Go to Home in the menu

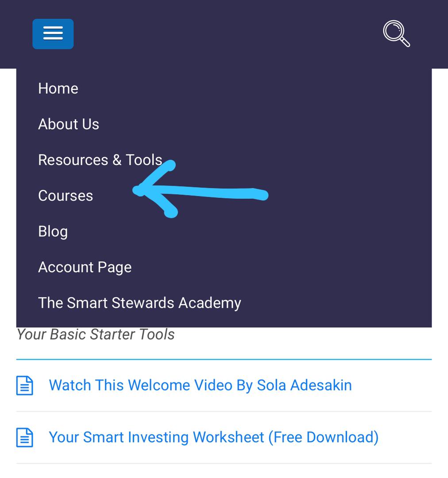tap(58, 89)
